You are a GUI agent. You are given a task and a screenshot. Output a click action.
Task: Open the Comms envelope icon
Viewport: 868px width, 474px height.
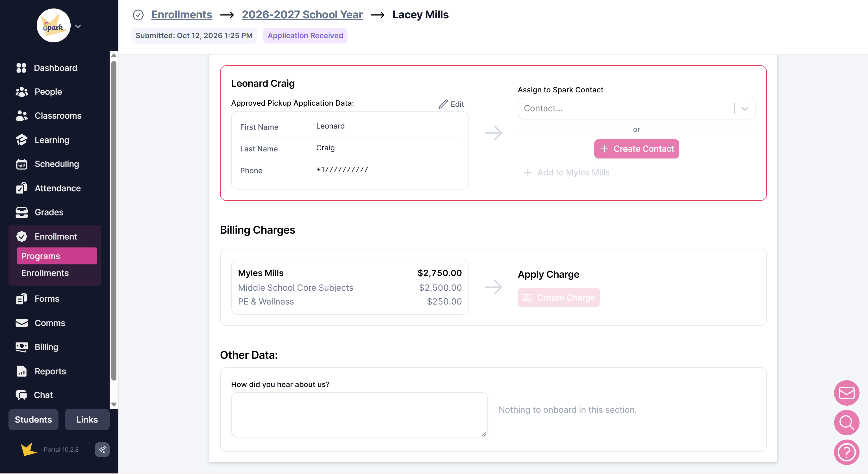tap(21, 323)
